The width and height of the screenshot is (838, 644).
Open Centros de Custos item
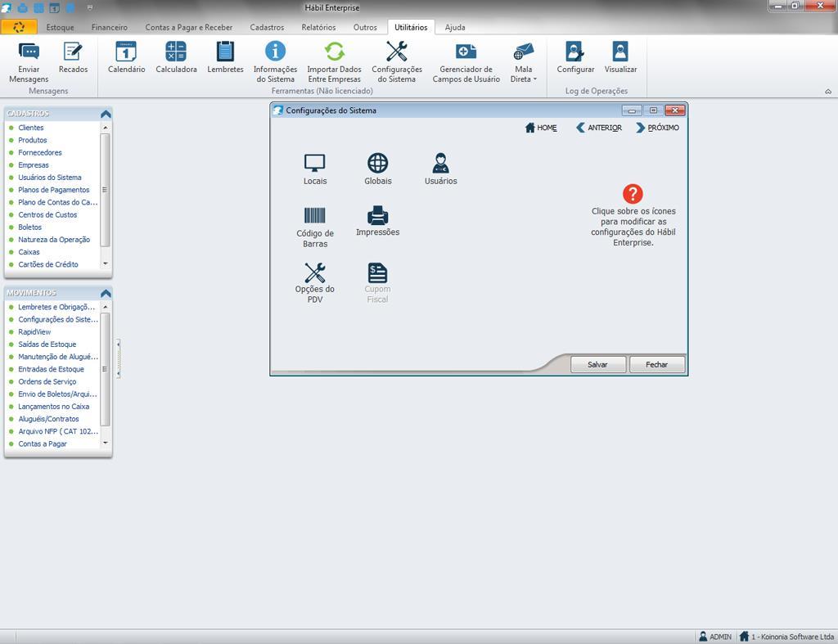[47, 215]
